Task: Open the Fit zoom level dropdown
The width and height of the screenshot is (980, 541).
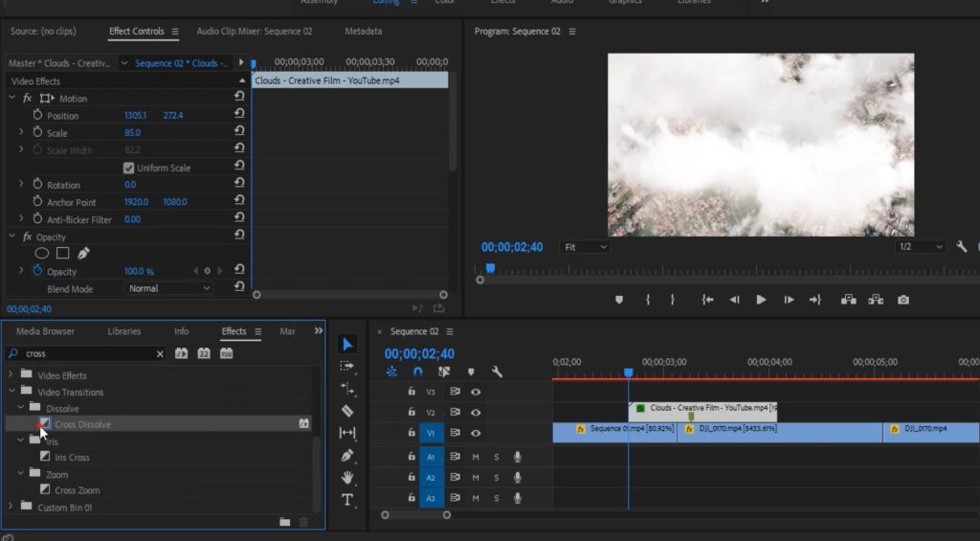Action: [x=585, y=247]
